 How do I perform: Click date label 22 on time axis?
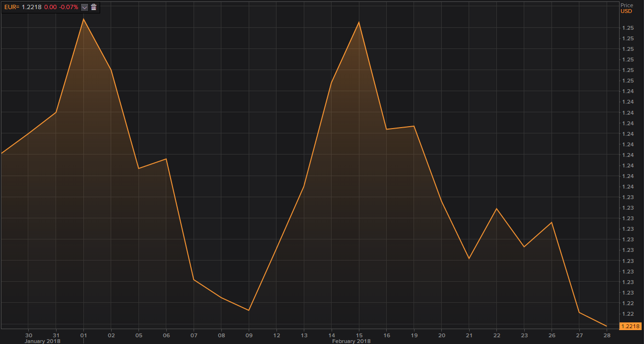point(496,335)
